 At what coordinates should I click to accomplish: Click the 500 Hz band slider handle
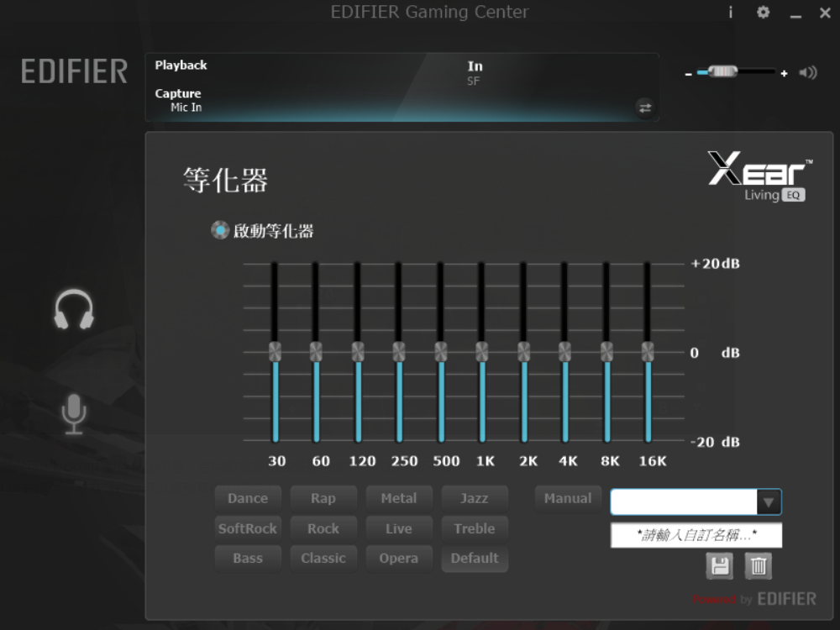tap(441, 352)
